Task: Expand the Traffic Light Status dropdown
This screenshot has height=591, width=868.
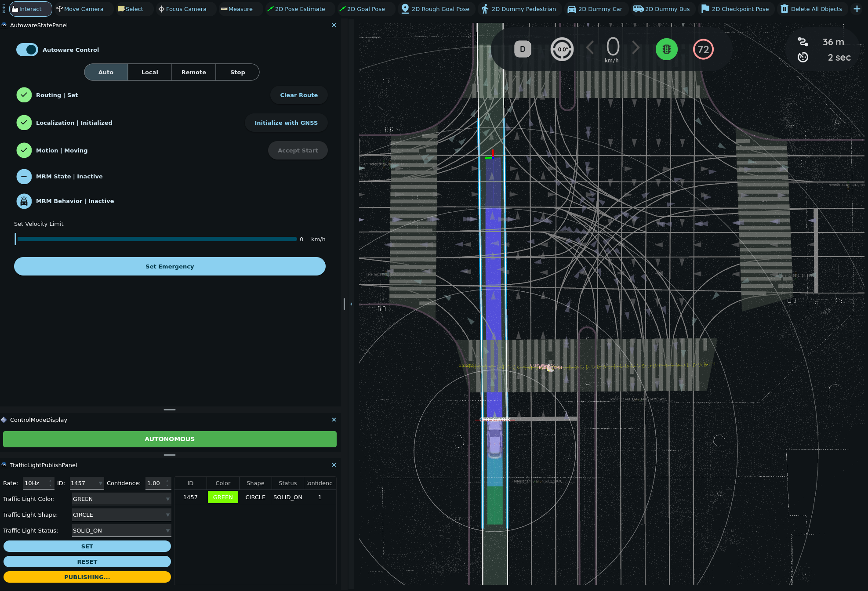Action: (x=121, y=530)
